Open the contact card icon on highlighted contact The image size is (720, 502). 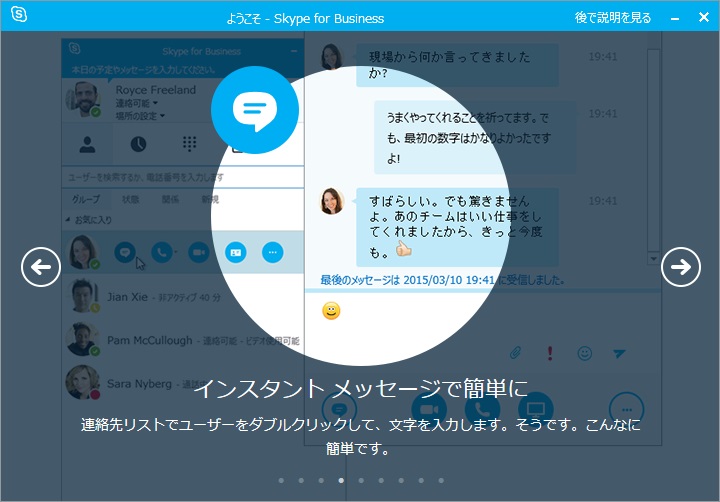(236, 252)
